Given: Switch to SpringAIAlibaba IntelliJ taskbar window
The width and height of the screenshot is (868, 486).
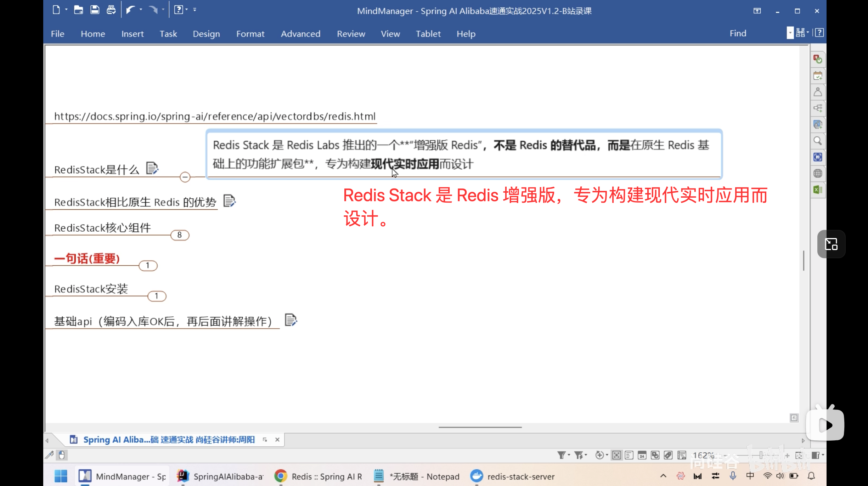Looking at the screenshot, I should (x=220, y=476).
